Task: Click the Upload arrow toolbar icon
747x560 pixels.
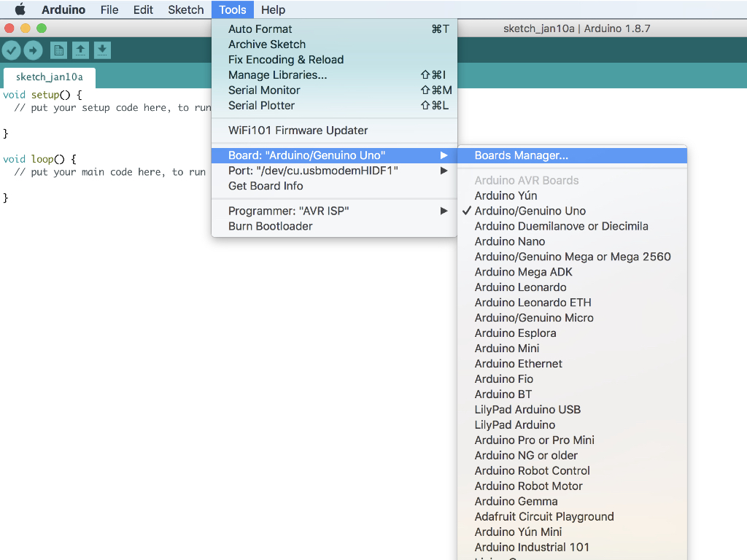Action: (33, 50)
